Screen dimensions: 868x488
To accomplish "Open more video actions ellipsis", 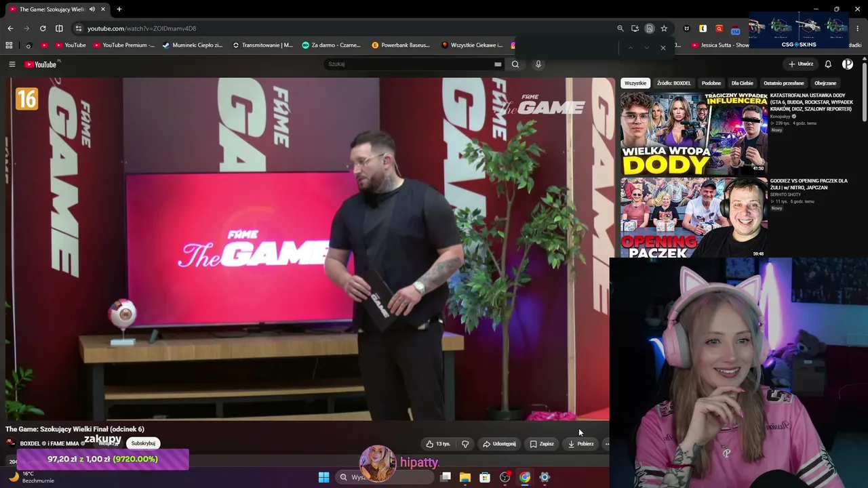I will 606,444.
